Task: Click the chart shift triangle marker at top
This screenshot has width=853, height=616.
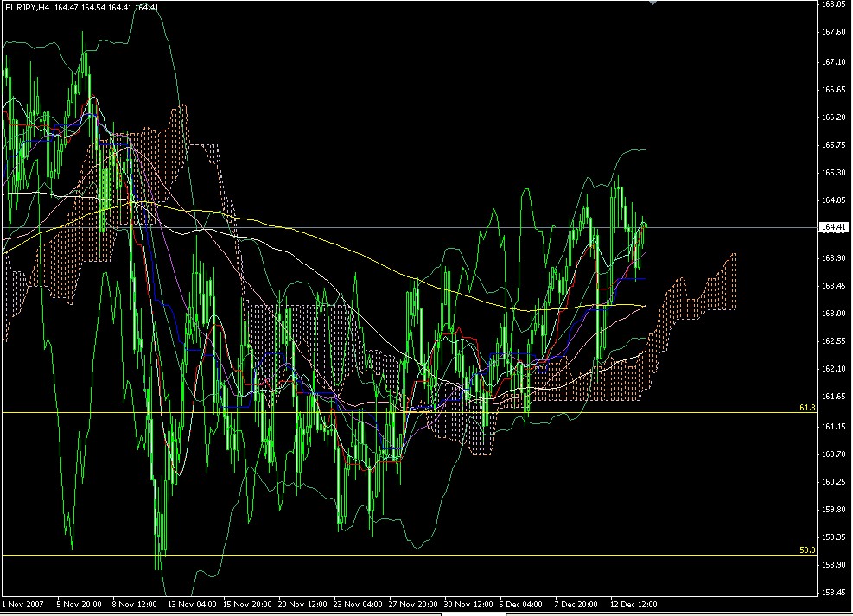Action: point(652,3)
